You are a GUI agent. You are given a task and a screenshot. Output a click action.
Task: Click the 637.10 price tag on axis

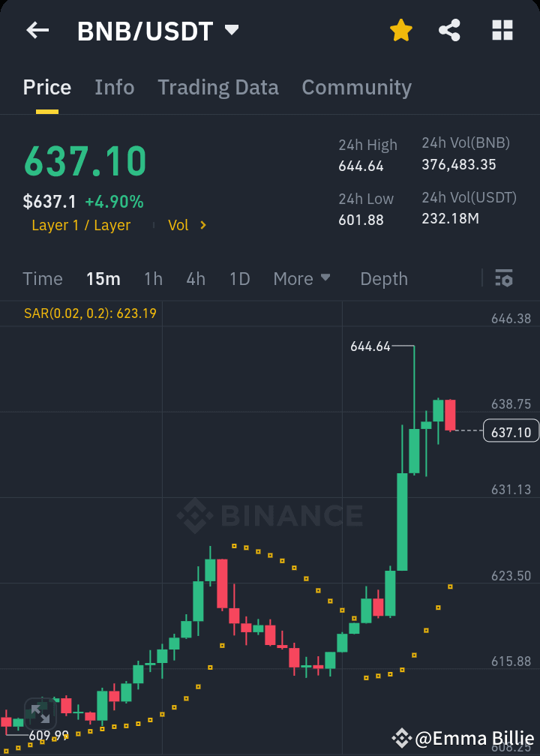[511, 431]
